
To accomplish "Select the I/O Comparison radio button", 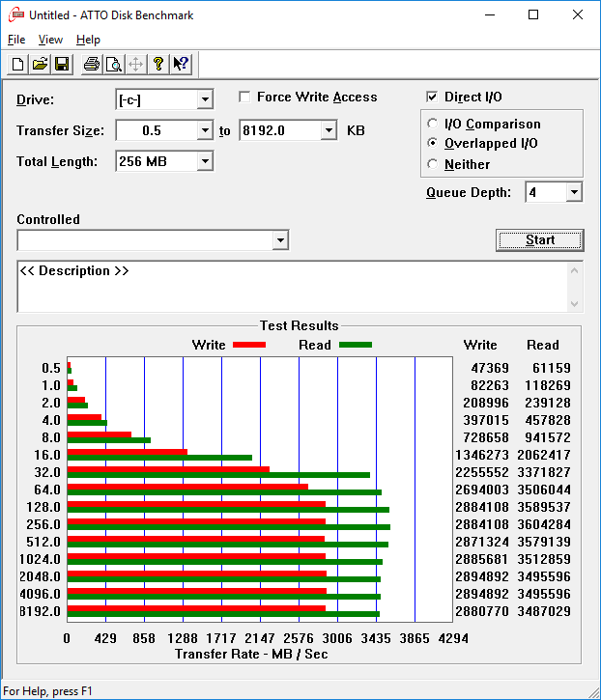I will [x=433, y=124].
